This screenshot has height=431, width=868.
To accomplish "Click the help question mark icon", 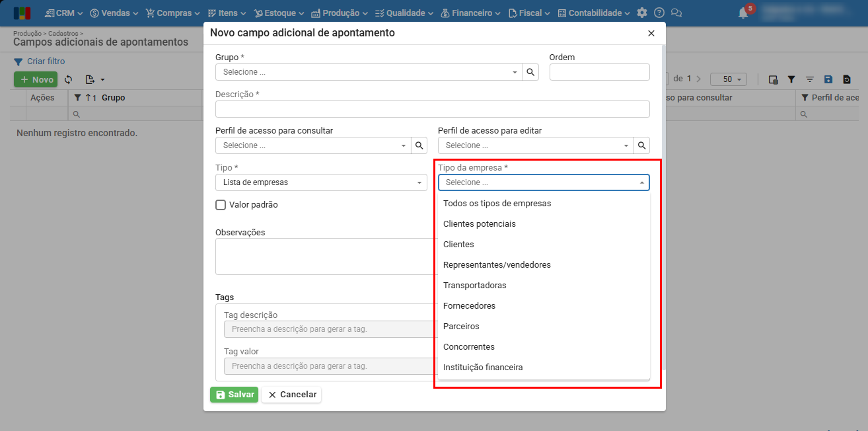I will (659, 13).
